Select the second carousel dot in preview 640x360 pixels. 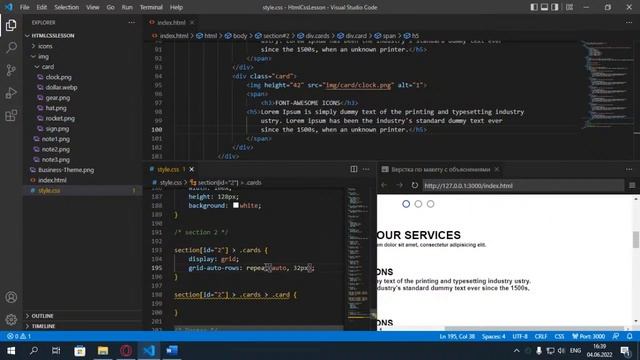(418, 204)
